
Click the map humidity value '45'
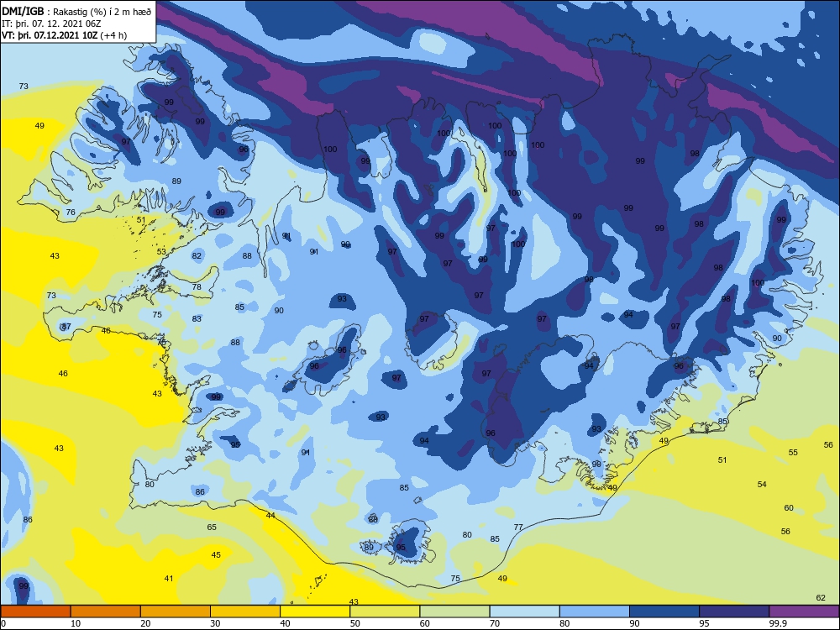click(216, 554)
